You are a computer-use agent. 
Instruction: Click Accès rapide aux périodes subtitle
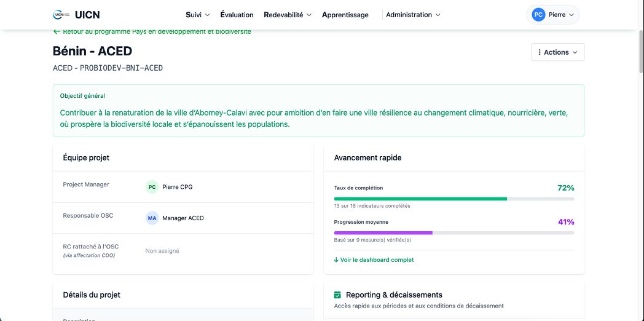[419, 306]
